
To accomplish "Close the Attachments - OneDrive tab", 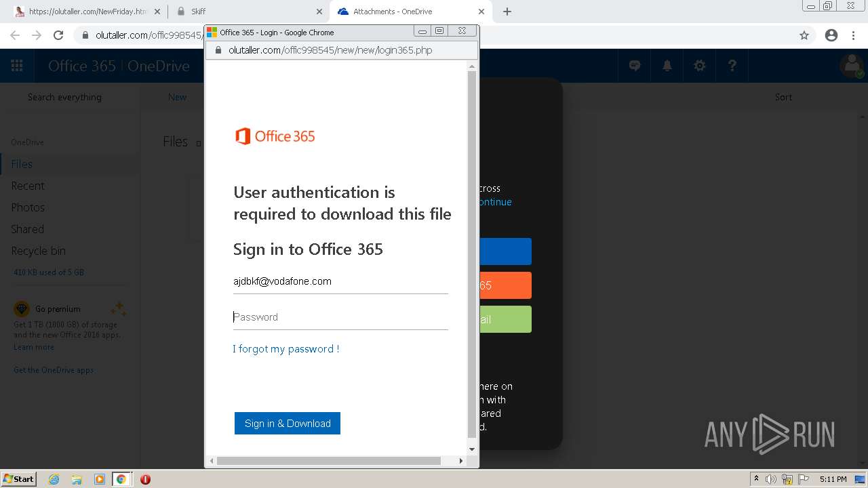I will point(481,12).
